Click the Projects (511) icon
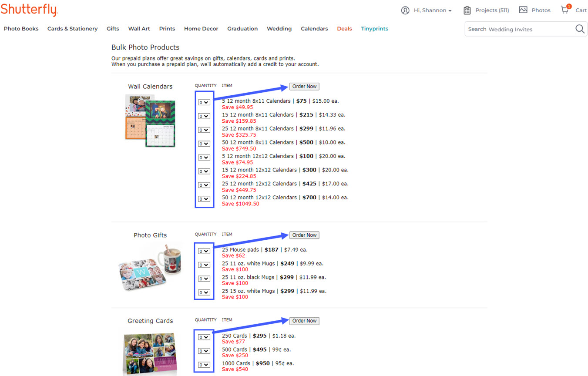 [467, 10]
